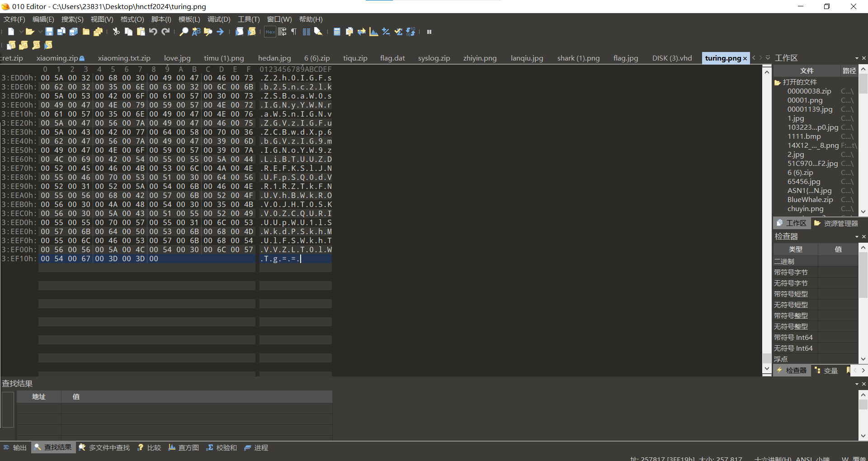Image resolution: width=868 pixels, height=461 pixels.
Task: Click the Convert arrows icon
Action: (x=361, y=32)
